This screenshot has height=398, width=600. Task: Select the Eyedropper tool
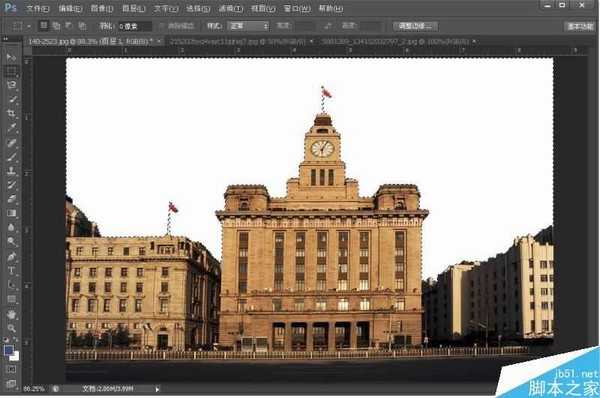pyautogui.click(x=11, y=127)
